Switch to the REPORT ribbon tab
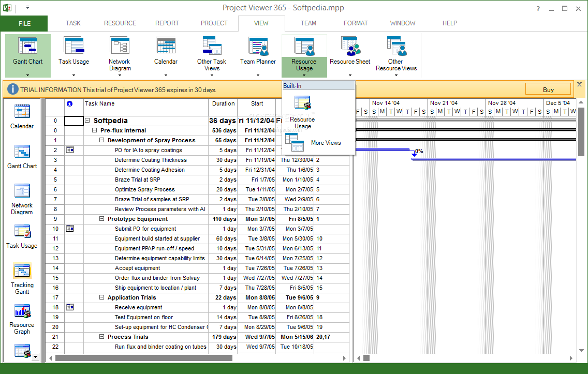 tap(167, 23)
